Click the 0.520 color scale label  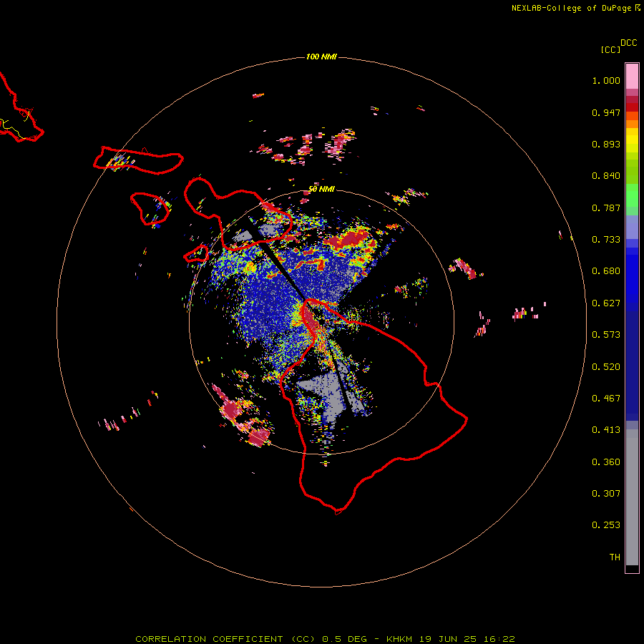point(606,367)
